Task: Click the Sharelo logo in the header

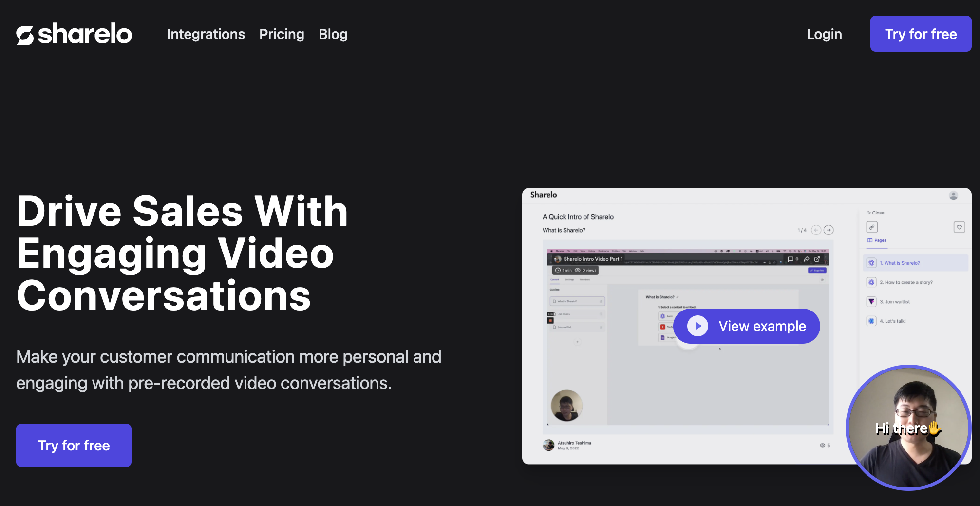Action: (x=74, y=34)
